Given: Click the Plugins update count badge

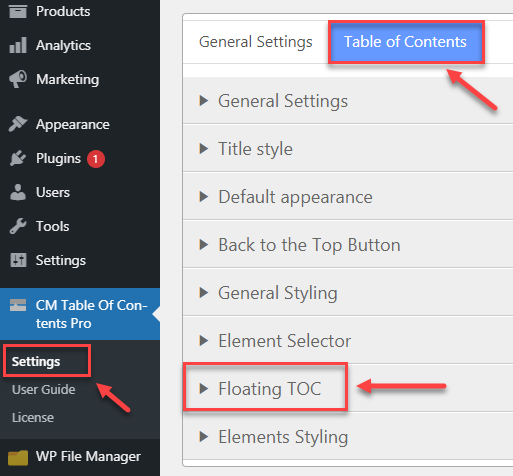Looking at the screenshot, I should (96, 159).
